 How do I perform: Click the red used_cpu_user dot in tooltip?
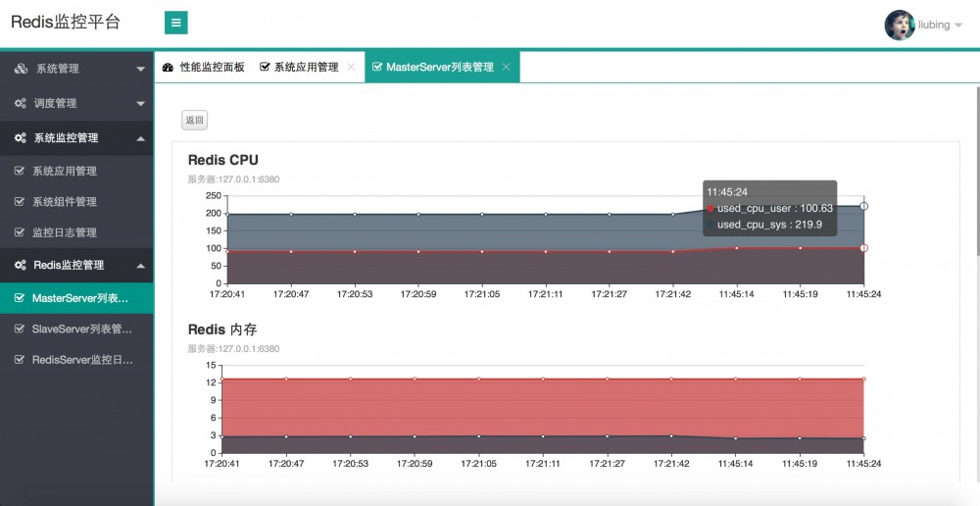coord(710,208)
